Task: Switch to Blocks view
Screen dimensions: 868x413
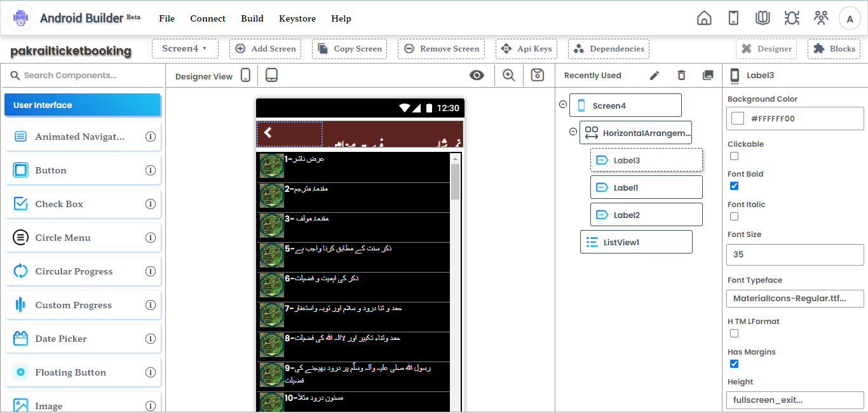Action: tap(834, 48)
